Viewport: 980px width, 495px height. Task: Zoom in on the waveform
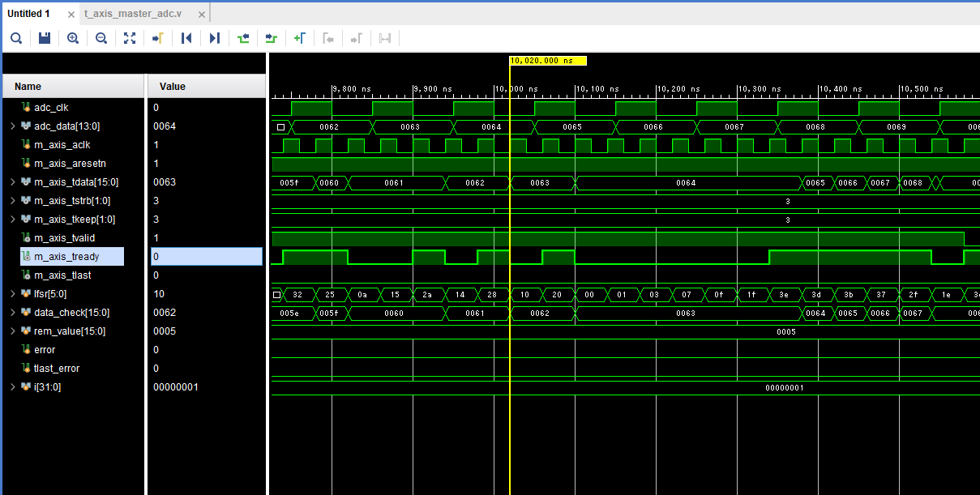(x=73, y=38)
